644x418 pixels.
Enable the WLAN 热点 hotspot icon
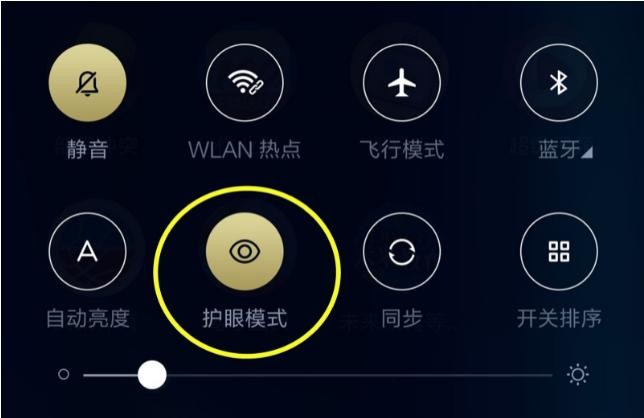[x=245, y=83]
